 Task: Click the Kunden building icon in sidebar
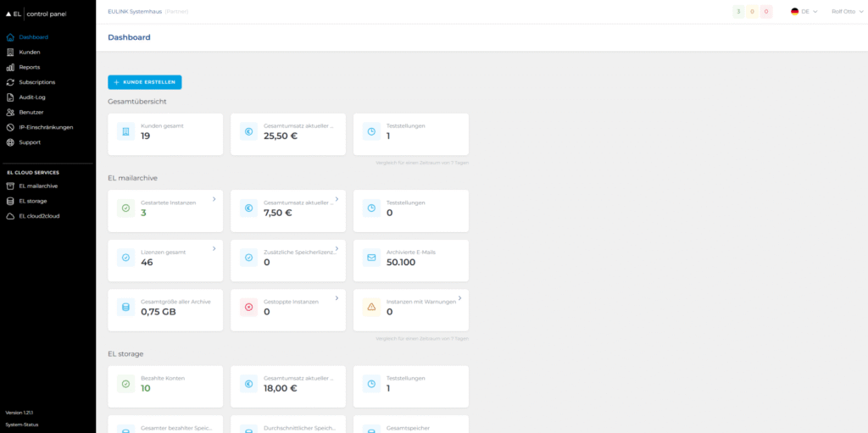pyautogui.click(x=10, y=52)
